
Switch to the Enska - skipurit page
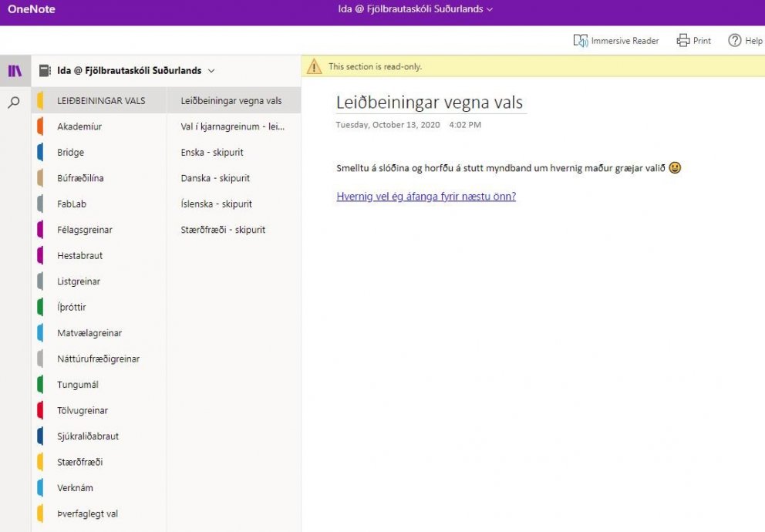[214, 152]
